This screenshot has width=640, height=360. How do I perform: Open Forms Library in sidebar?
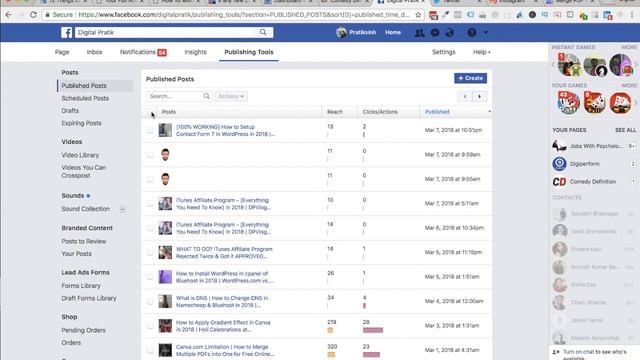pyautogui.click(x=81, y=286)
